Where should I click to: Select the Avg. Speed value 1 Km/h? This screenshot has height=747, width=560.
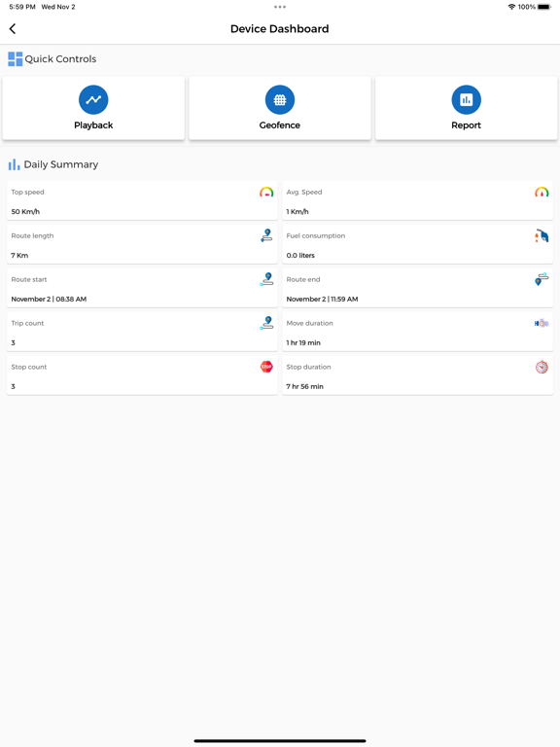pyautogui.click(x=297, y=211)
